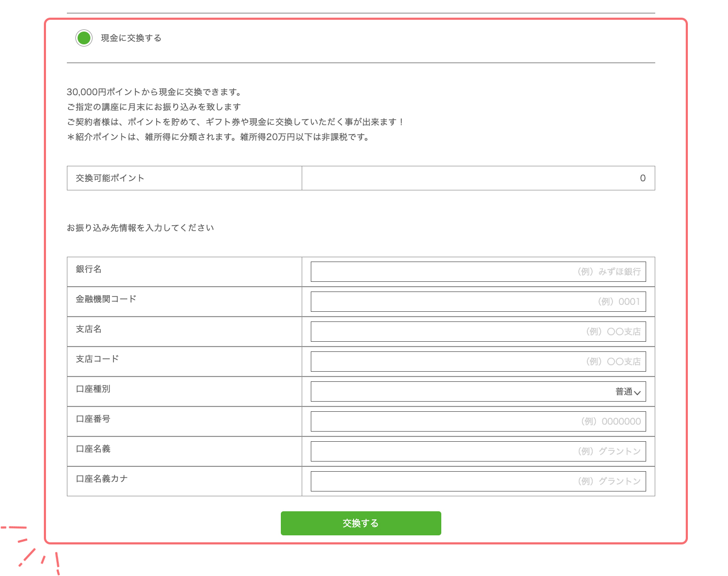Focus the 金融機関コード input field
This screenshot has height=576, width=728.
click(478, 301)
